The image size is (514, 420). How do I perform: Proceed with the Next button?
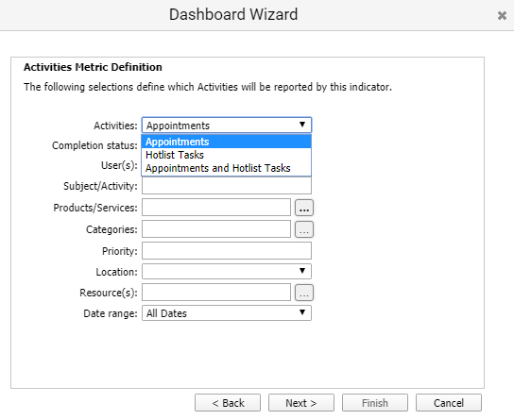(x=301, y=403)
